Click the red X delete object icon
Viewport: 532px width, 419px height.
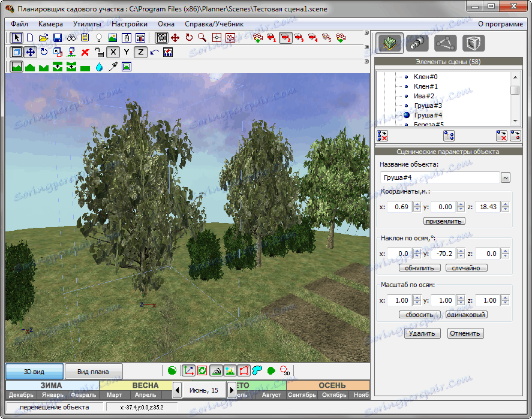pos(85,52)
